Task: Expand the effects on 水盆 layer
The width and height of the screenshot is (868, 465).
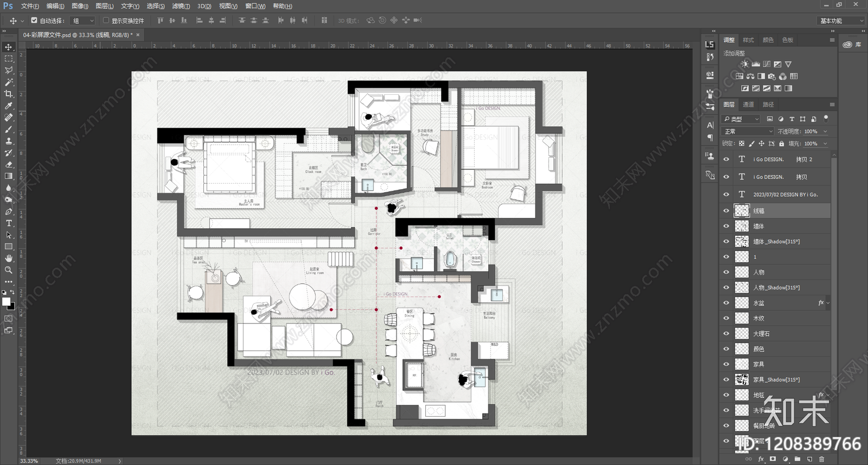Action: 827,303
